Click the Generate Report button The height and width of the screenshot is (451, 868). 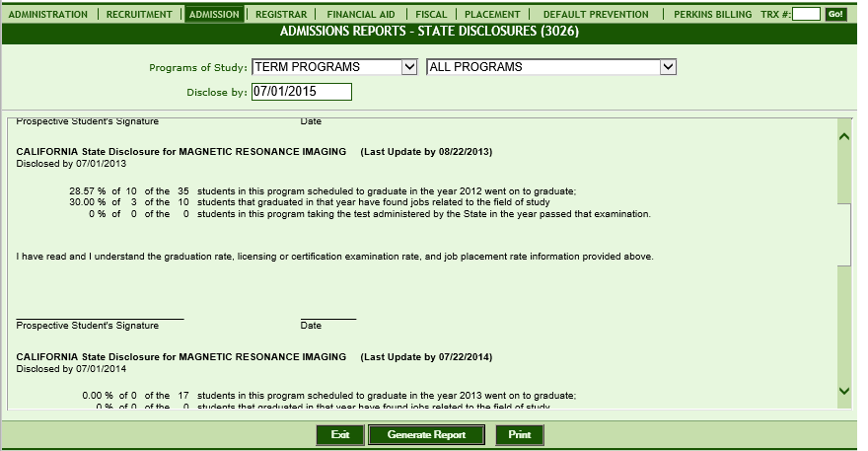point(426,435)
